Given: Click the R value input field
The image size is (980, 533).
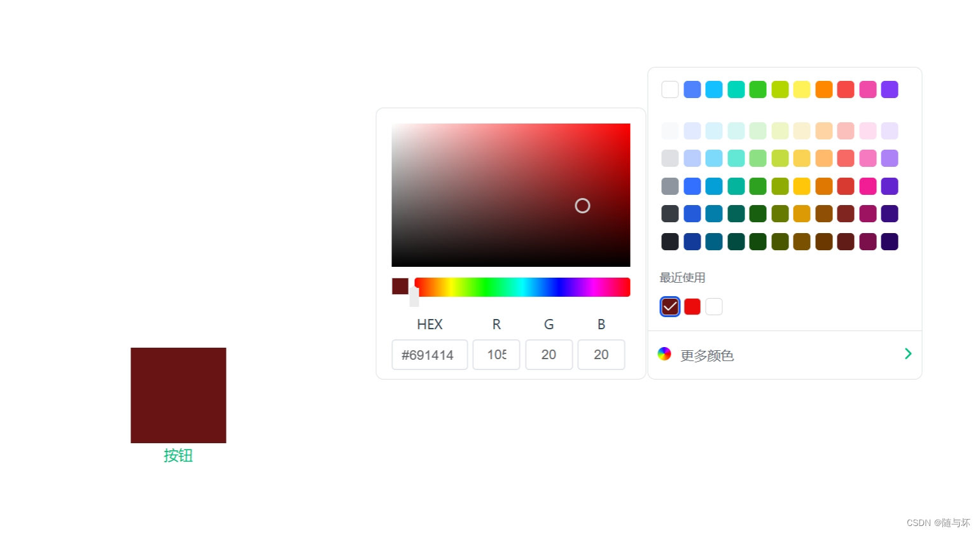Looking at the screenshot, I should point(496,355).
